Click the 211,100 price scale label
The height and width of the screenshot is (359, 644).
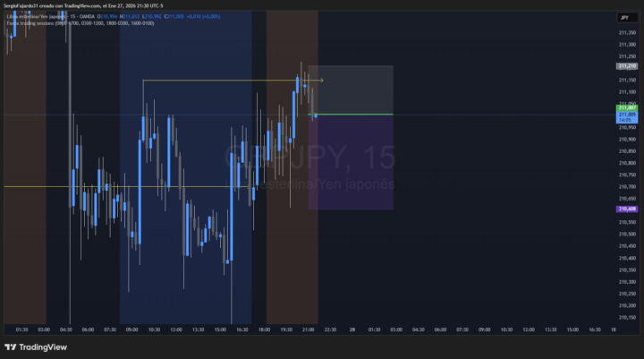point(627,91)
